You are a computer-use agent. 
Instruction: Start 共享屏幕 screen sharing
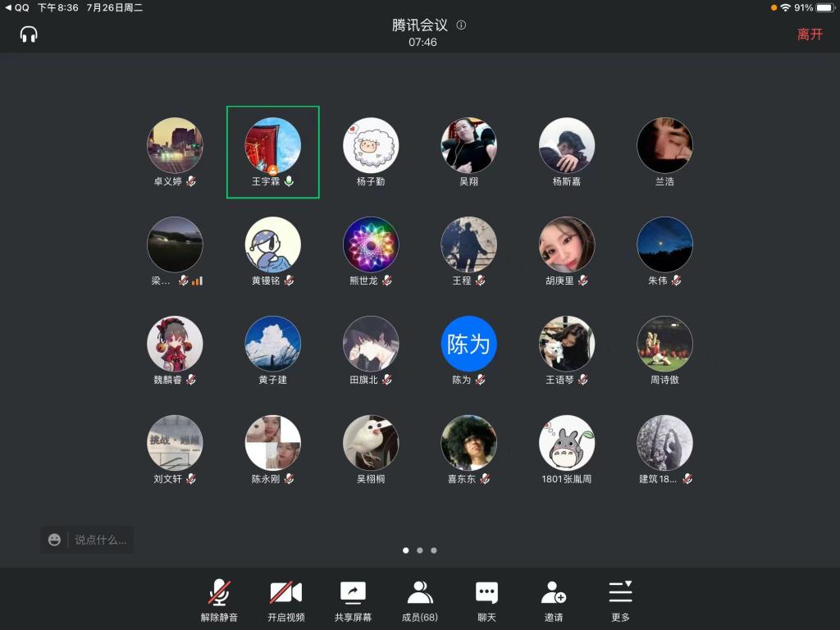coord(353,600)
